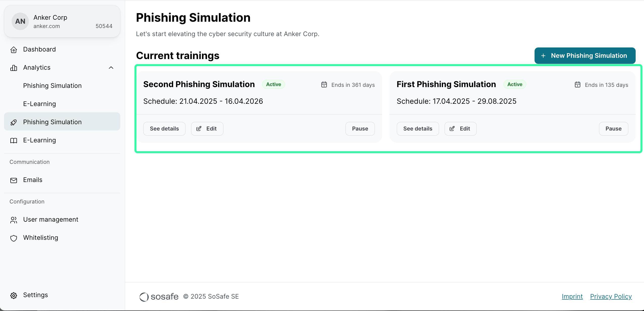Click the Settings gear icon
This screenshot has width=644, height=311.
14,295
